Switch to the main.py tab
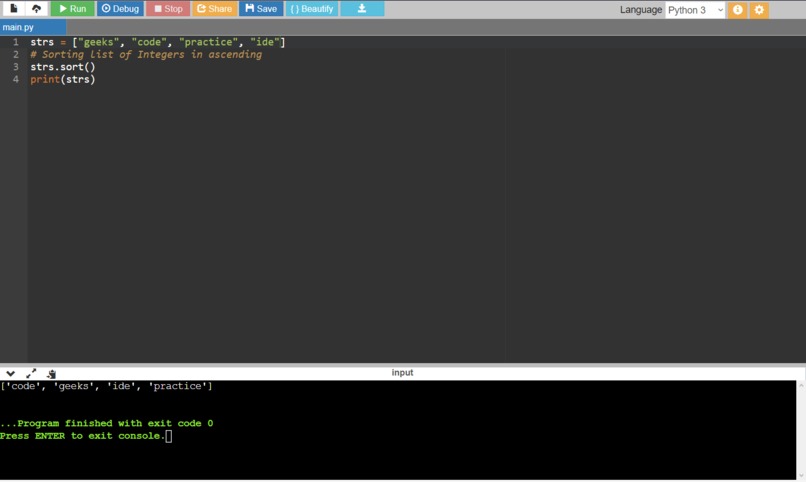Screen dimensions: 806x482 pyautogui.click(x=32, y=27)
